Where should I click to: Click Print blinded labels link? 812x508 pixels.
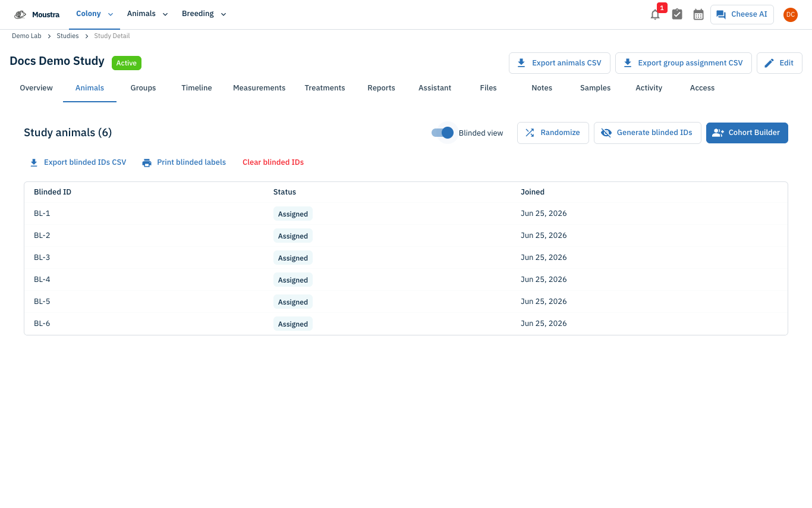pyautogui.click(x=184, y=162)
